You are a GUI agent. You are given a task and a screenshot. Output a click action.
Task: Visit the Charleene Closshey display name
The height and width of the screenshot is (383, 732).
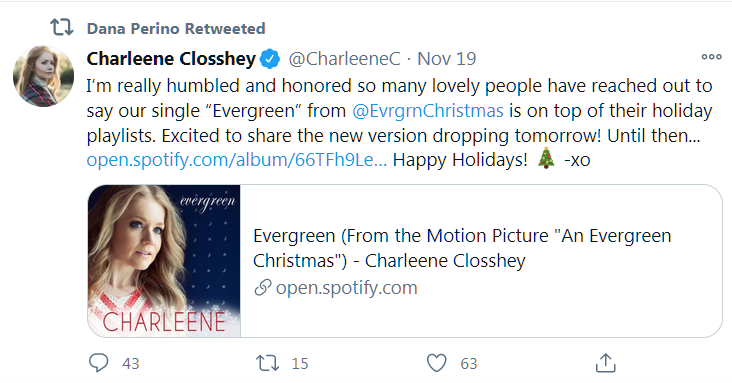click(171, 59)
